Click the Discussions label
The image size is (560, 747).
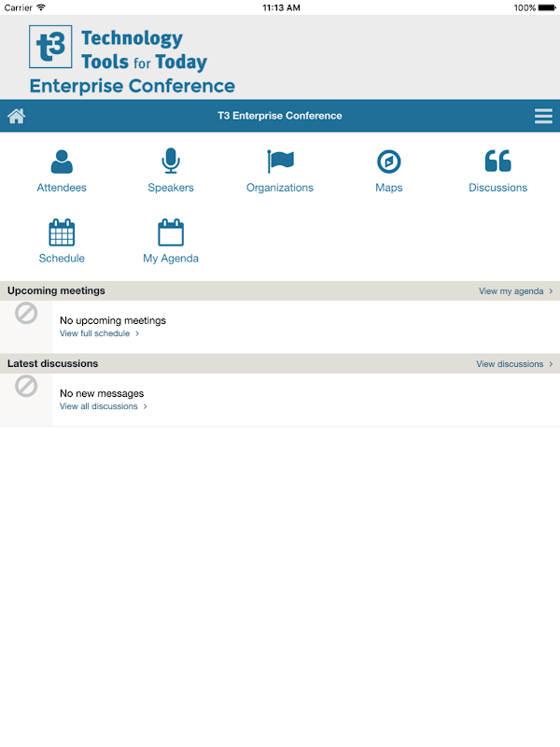tap(498, 188)
